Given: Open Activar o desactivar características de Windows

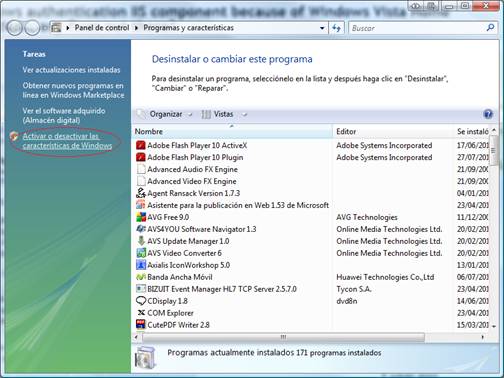Looking at the screenshot, I should tap(67, 141).
